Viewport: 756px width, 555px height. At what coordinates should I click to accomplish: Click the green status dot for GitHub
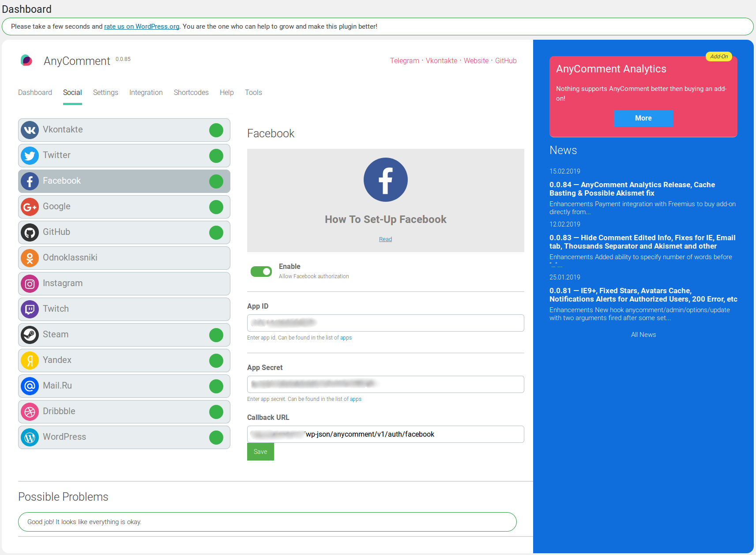click(216, 233)
